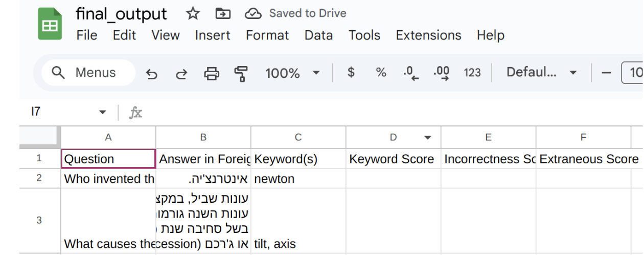The height and width of the screenshot is (255, 644).
Task: Click the undo arrow icon
Action: pyautogui.click(x=151, y=74)
